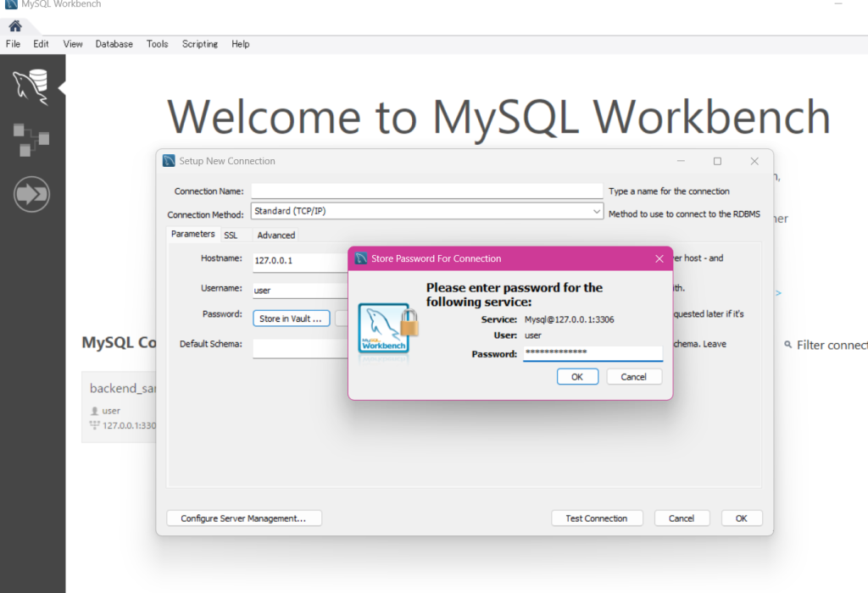
Task: Focus the Username field
Action: [x=300, y=291]
